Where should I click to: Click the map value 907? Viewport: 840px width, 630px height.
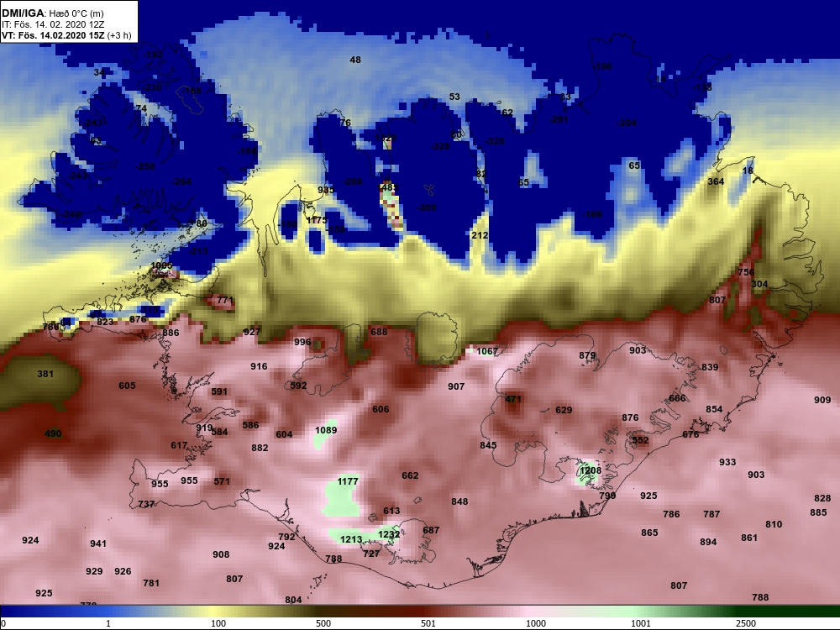click(456, 386)
